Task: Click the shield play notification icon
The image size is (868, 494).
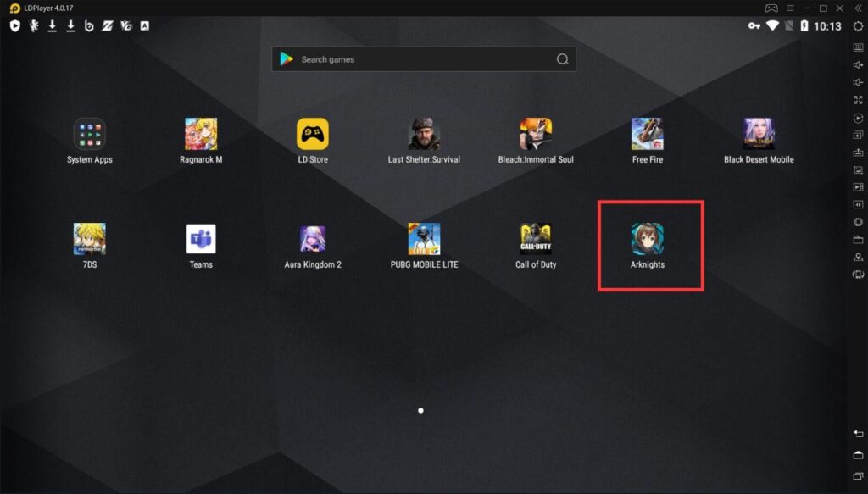Action: click(15, 26)
